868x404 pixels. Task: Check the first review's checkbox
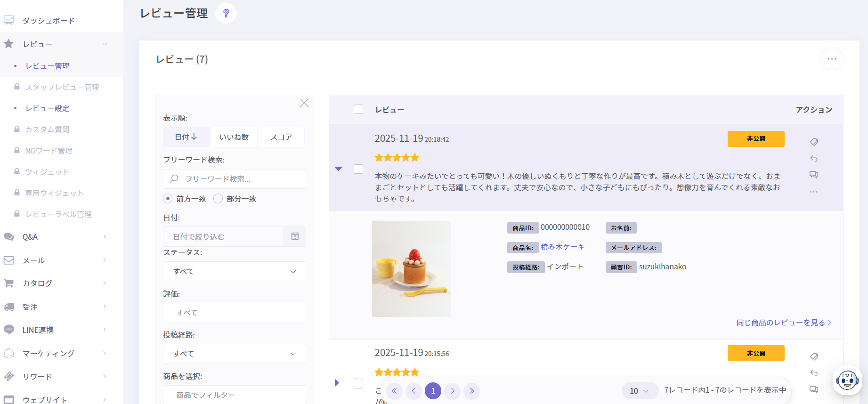358,169
